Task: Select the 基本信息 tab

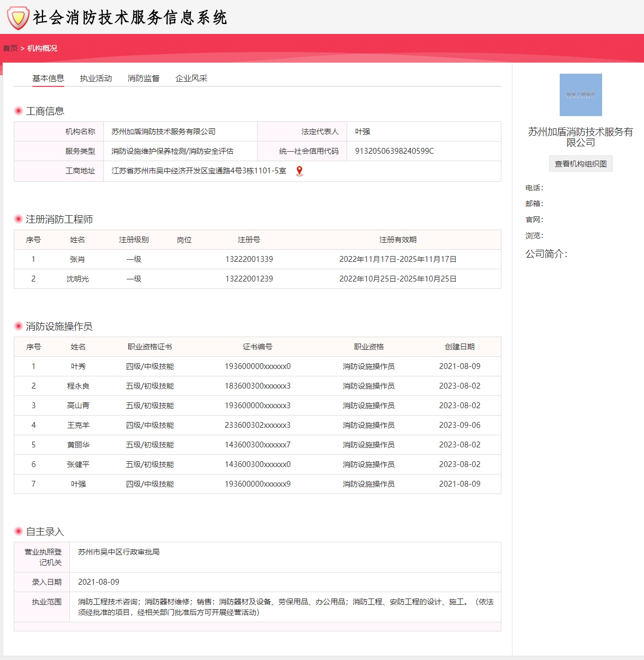Action: [48, 78]
